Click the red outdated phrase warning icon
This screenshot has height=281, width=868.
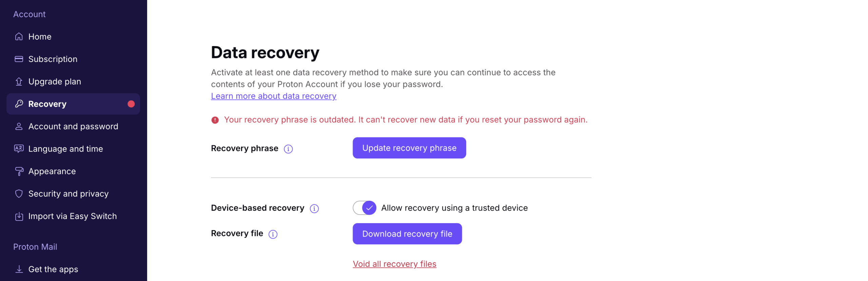[215, 120]
